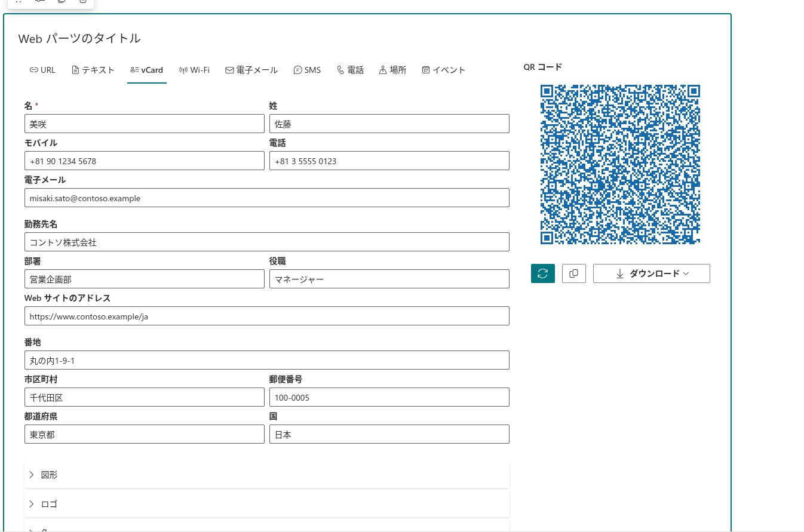Expand the ロゴ section
Image resolution: width=804 pixels, height=532 pixels.
[267, 504]
